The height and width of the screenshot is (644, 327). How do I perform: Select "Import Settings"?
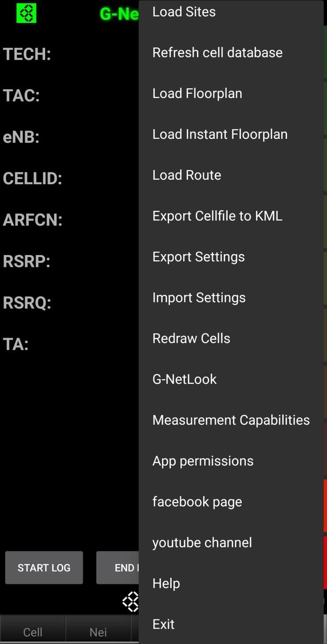tap(199, 297)
